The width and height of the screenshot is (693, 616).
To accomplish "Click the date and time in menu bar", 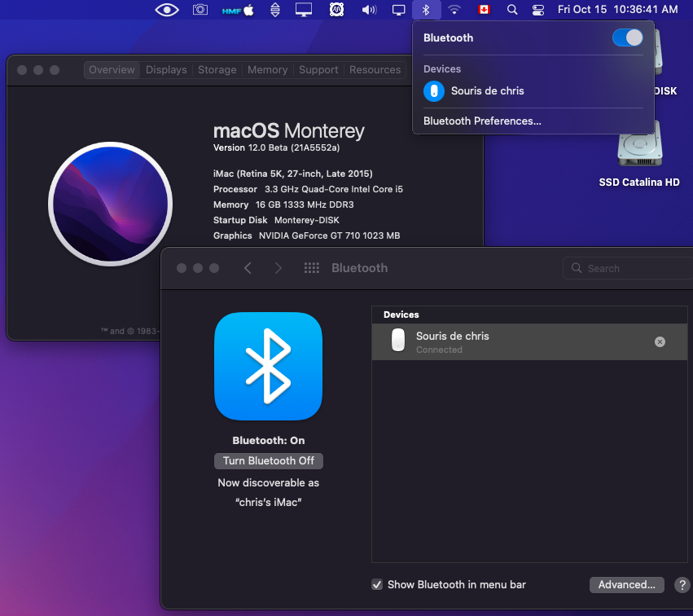I will click(617, 10).
